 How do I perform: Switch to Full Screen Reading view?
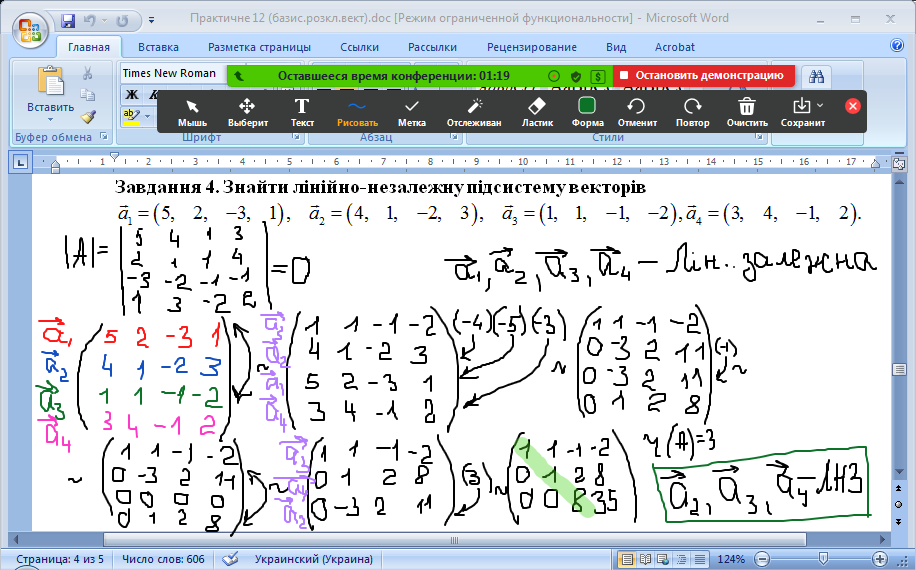point(645,559)
